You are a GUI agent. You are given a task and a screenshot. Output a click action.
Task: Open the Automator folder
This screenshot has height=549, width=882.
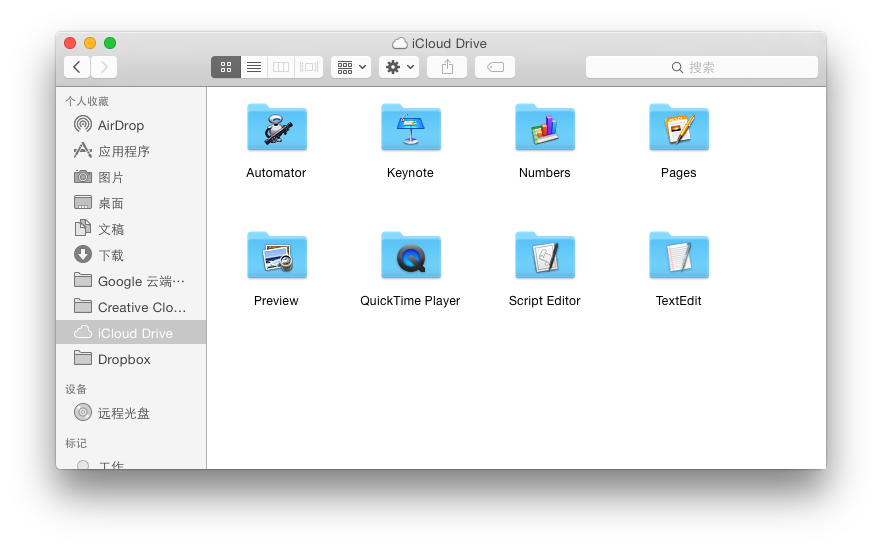[x=276, y=128]
